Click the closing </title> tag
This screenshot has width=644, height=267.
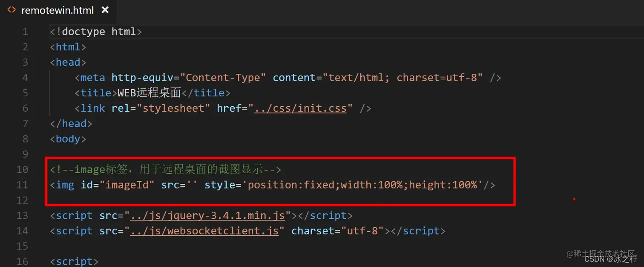[206, 93]
